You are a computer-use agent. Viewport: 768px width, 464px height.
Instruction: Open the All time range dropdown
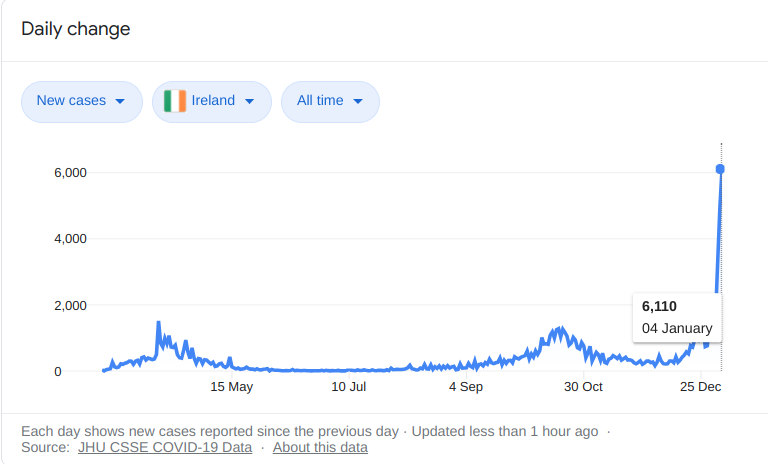click(x=330, y=101)
